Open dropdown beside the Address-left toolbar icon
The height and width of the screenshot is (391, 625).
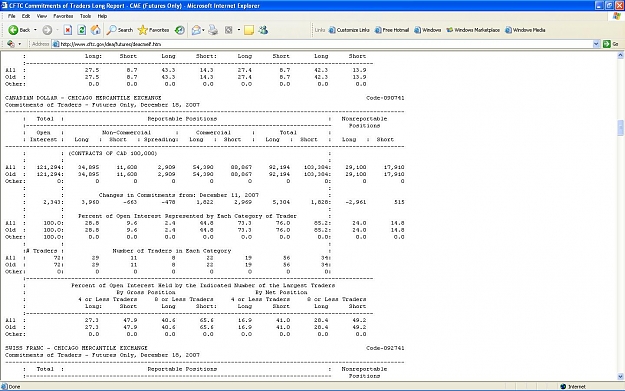(20, 44)
